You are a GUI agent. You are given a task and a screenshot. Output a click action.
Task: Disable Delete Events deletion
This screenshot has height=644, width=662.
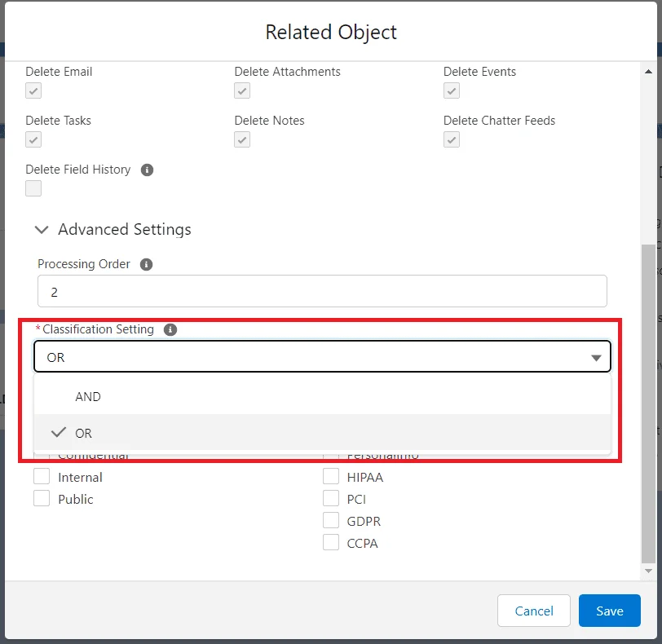point(451,90)
